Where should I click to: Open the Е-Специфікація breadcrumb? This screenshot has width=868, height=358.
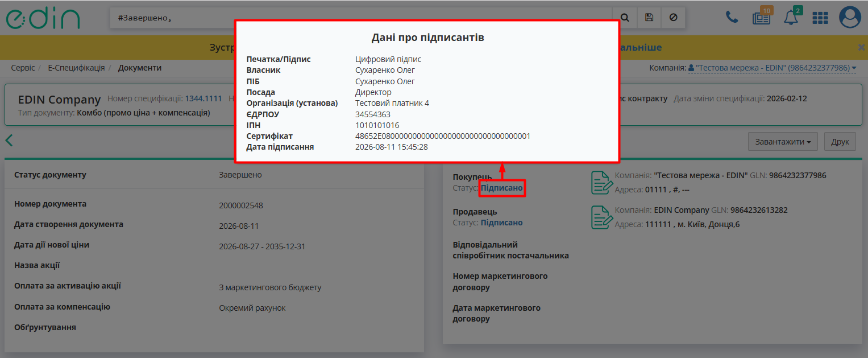76,68
